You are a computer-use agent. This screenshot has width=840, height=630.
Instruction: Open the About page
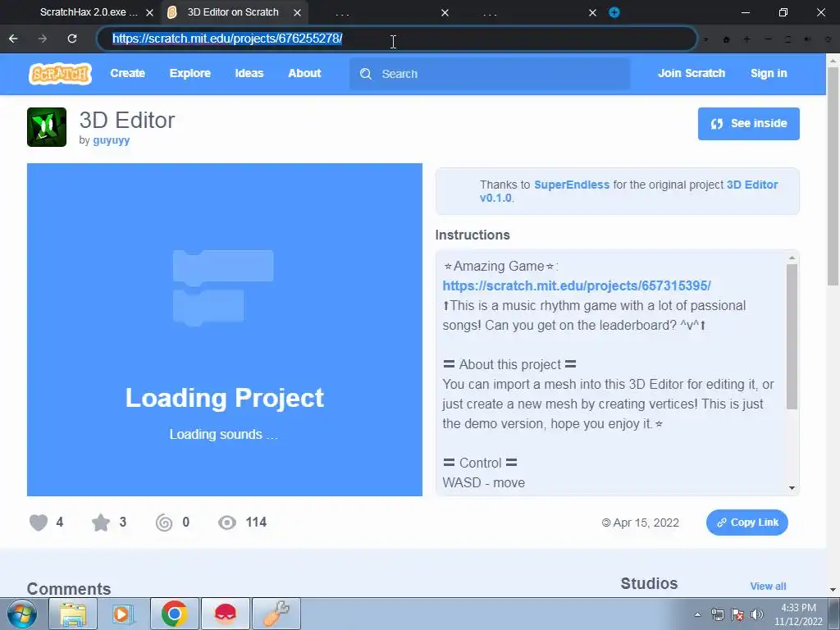304,73
